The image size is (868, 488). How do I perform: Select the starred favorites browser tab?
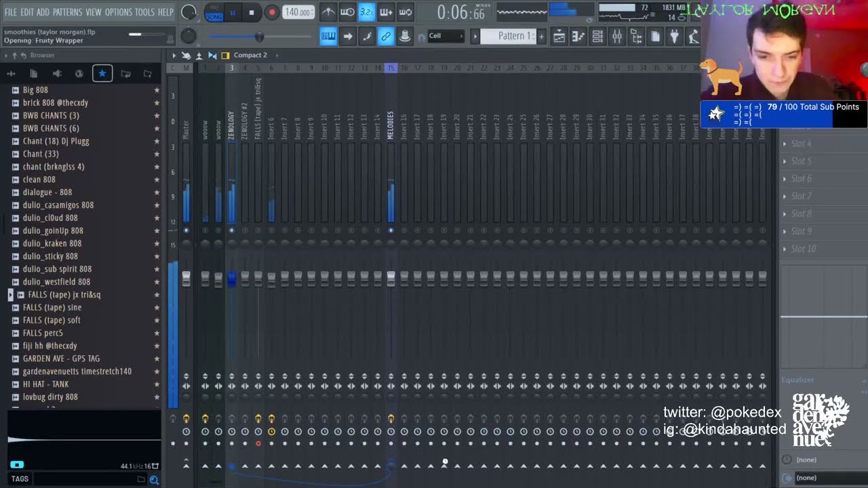(102, 73)
